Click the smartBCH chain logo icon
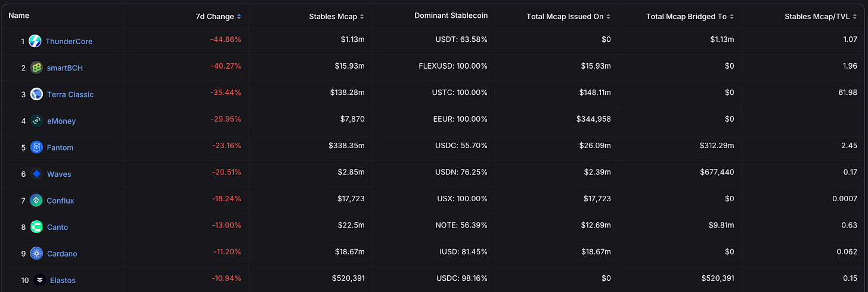 point(37,68)
